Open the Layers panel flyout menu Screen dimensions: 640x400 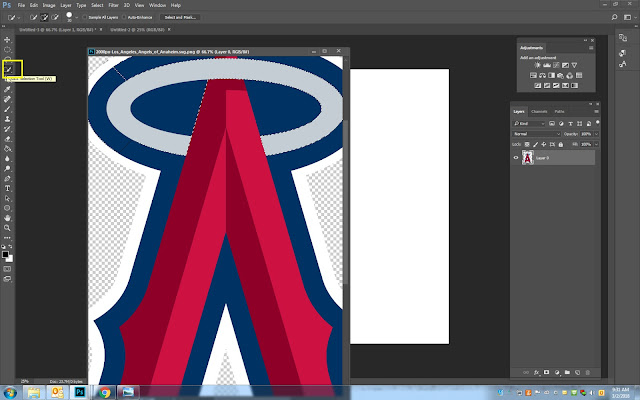pos(596,111)
